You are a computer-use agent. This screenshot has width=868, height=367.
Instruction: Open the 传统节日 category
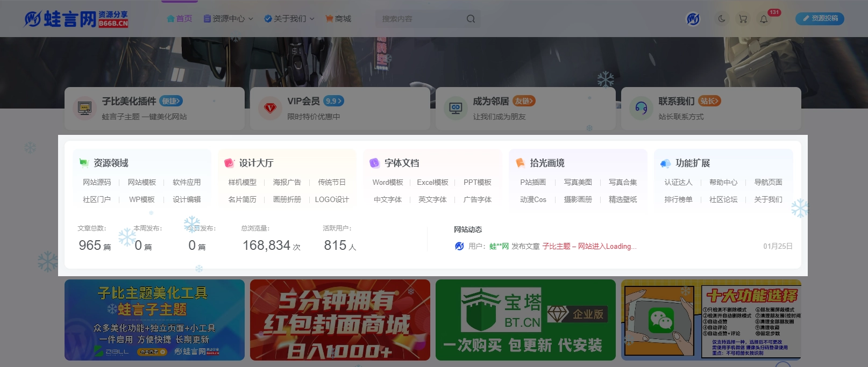point(332,182)
